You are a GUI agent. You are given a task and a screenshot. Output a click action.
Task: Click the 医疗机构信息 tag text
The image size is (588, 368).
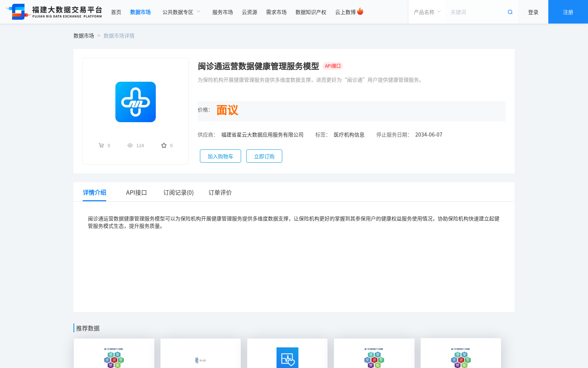[x=349, y=135]
